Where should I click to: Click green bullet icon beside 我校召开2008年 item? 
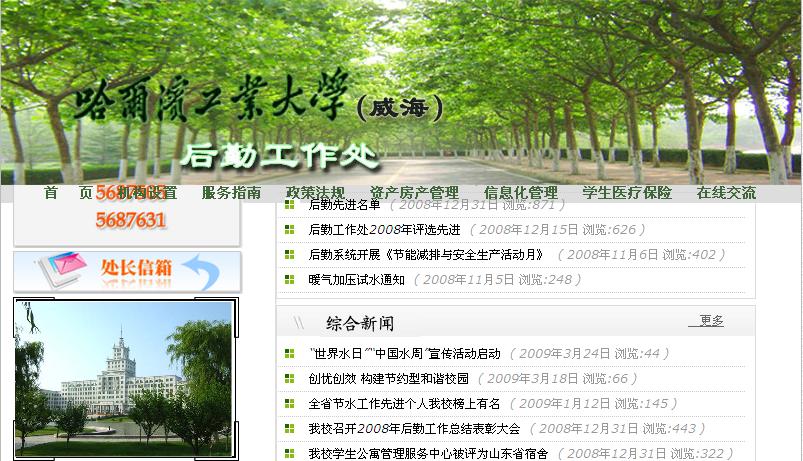(289, 429)
